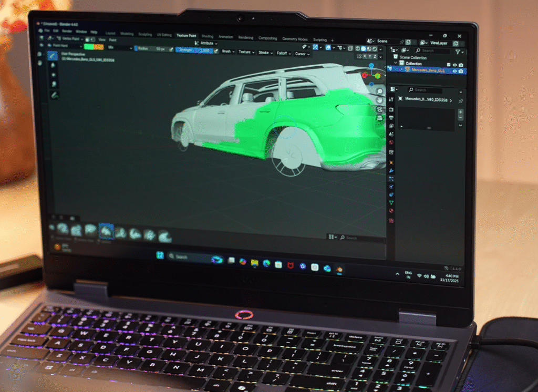The width and height of the screenshot is (538, 392).
Task: Open the Material properties tab icon
Action: pyautogui.click(x=391, y=211)
